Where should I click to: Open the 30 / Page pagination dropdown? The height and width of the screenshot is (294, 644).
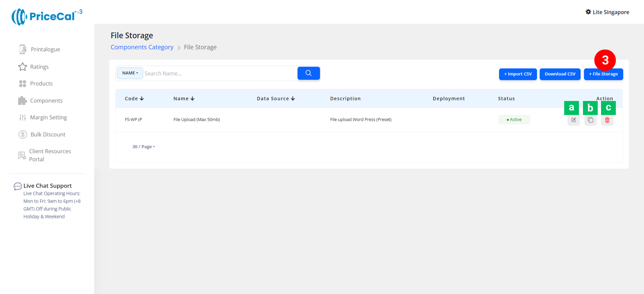[x=144, y=147]
